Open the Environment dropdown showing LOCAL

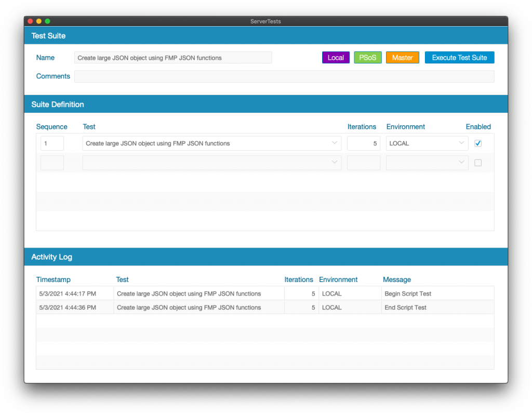click(460, 143)
